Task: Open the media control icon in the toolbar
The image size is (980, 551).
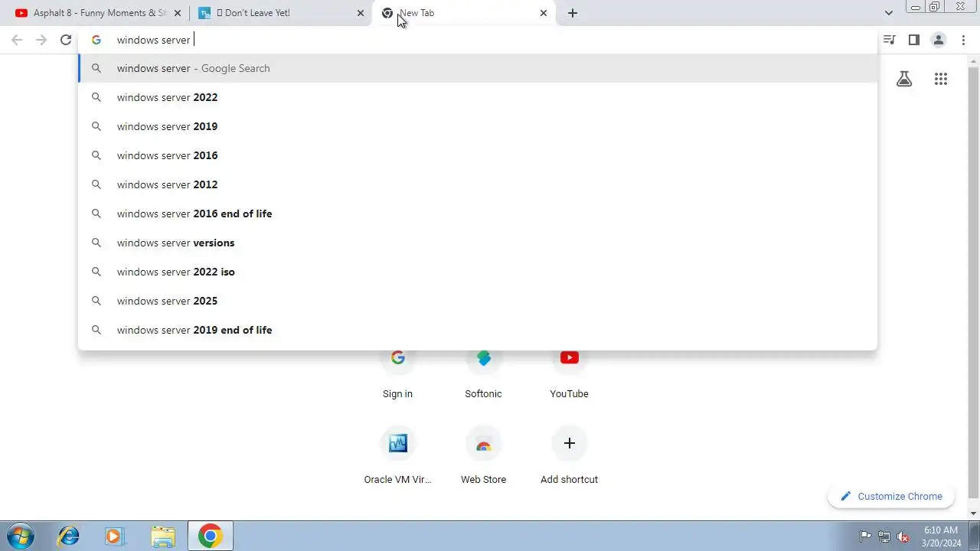Action: coord(889,40)
